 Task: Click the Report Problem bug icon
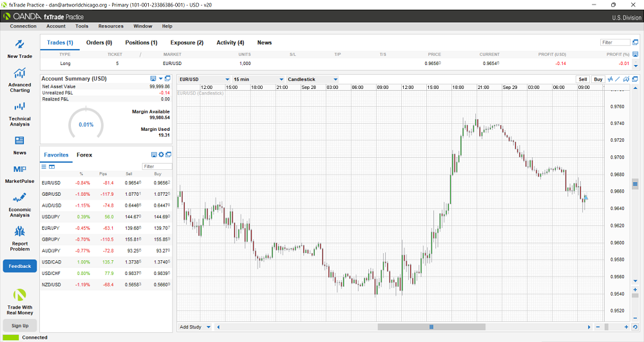click(20, 232)
